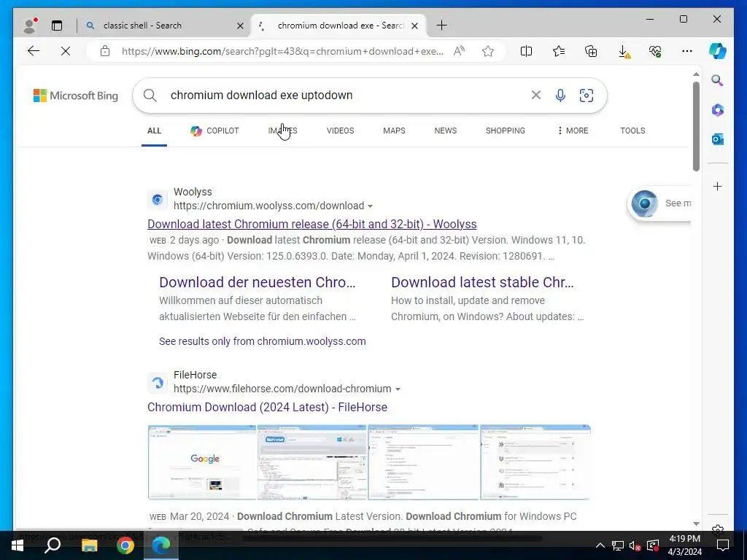This screenshot has width=747, height=560.
Task: Open Collections panel
Action: coord(591,51)
